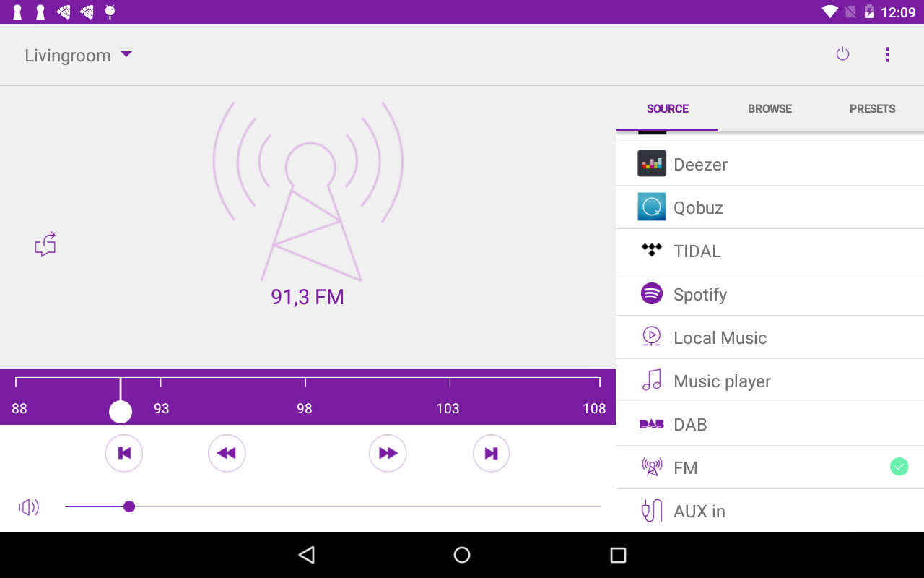Tap the green FM selected checkmark
This screenshot has width=924, height=578.
point(899,467)
